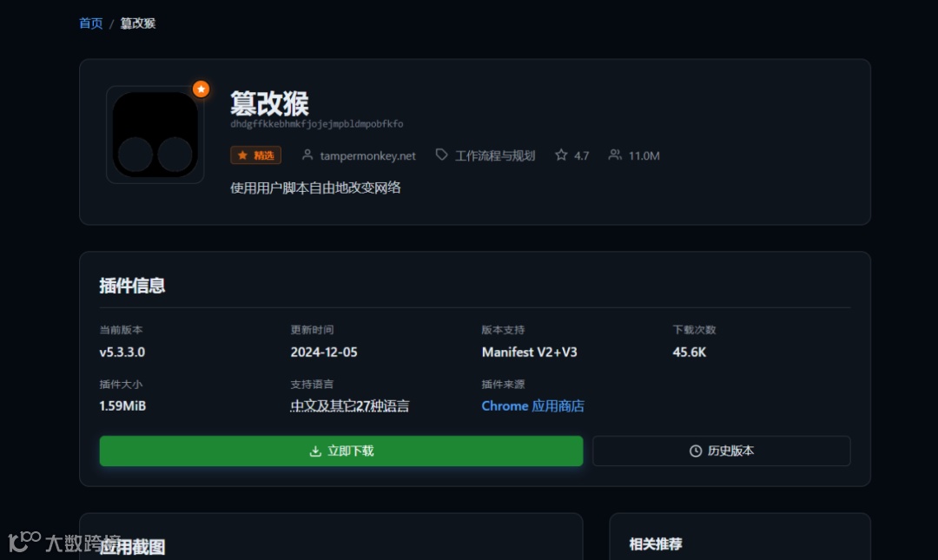Click the Manifest V2+V3 value
The height and width of the screenshot is (560, 938).
coord(530,352)
